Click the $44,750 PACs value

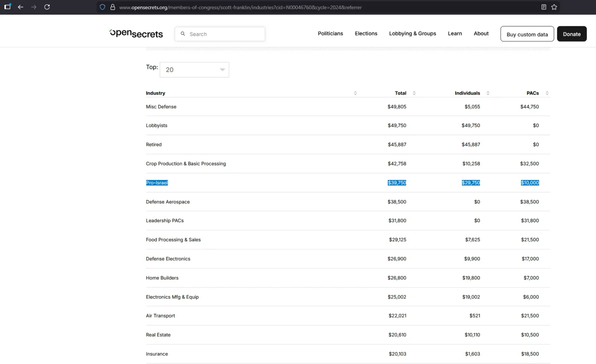pos(530,106)
